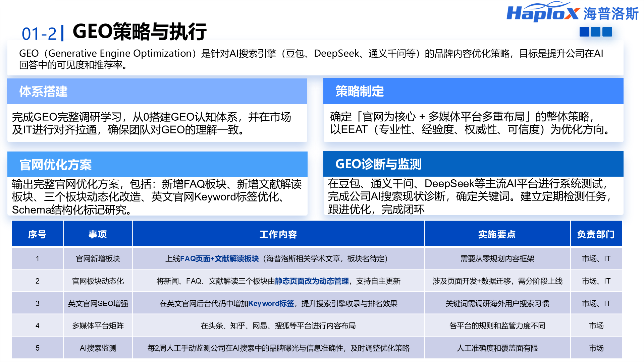Click bold text 静态页面改为动态管理
The image size is (644, 362).
point(312,281)
